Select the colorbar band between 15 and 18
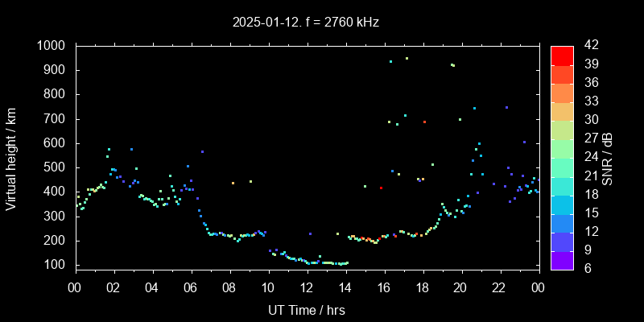This screenshot has height=322, width=644. coord(562,204)
